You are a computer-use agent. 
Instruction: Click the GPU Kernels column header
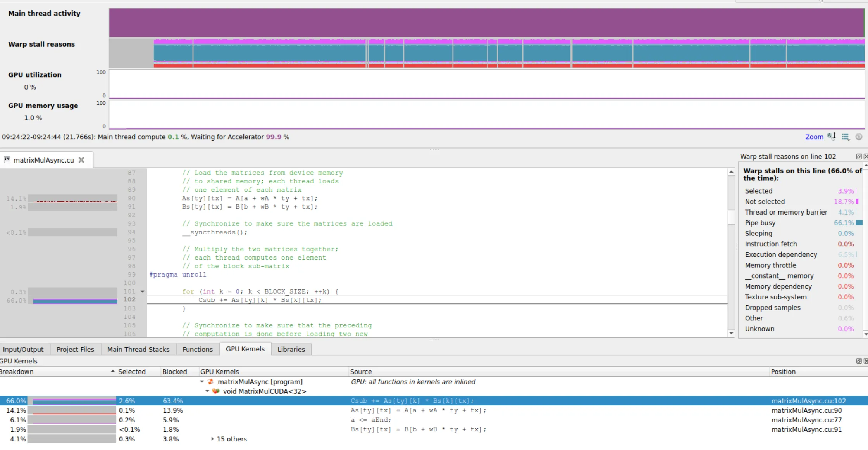[x=273, y=372]
